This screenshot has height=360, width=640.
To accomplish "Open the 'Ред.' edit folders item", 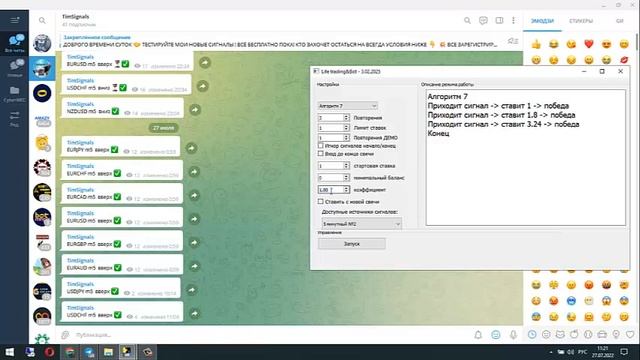I will pyautogui.click(x=15, y=118).
